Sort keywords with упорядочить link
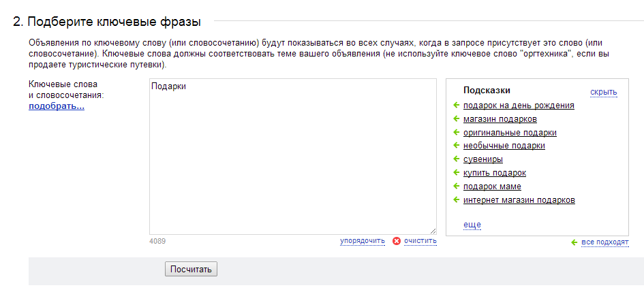644x290 pixels. click(363, 241)
